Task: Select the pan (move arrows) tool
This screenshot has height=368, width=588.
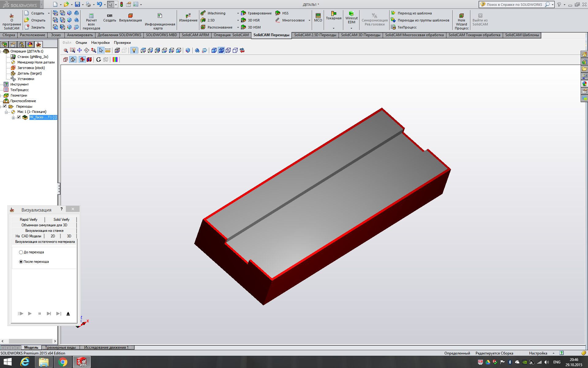Action: [80, 50]
